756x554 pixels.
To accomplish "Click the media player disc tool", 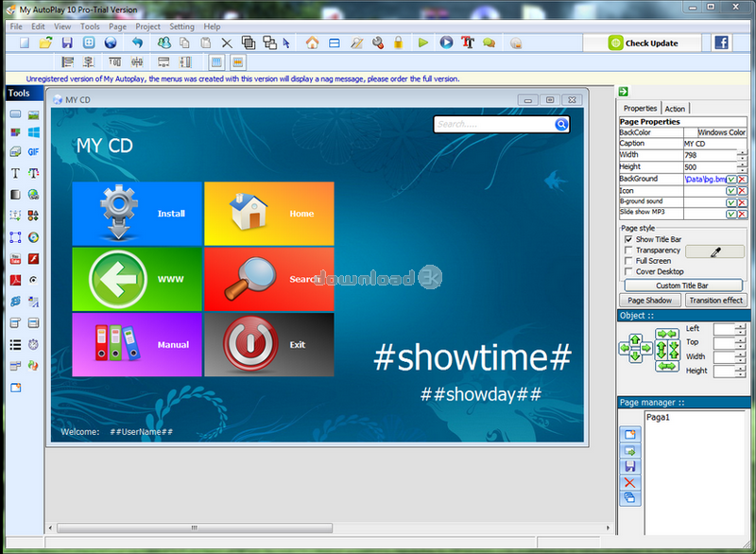I will coord(33,237).
